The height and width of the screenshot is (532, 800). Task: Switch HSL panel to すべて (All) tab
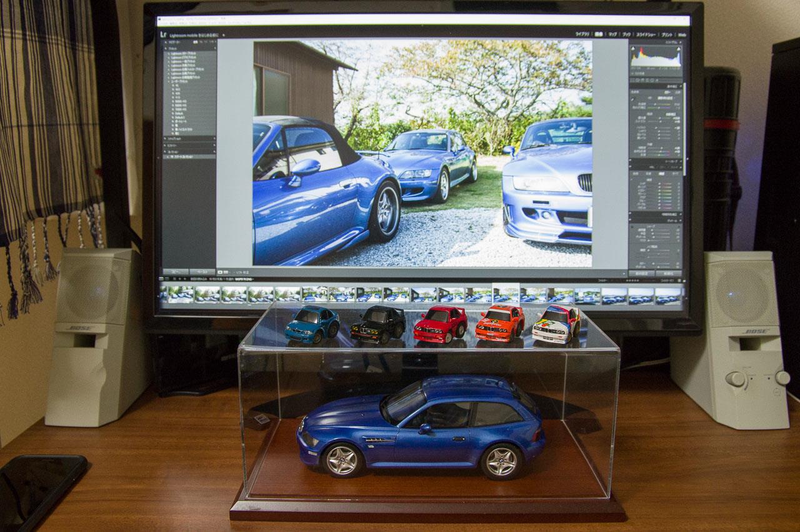tap(675, 173)
